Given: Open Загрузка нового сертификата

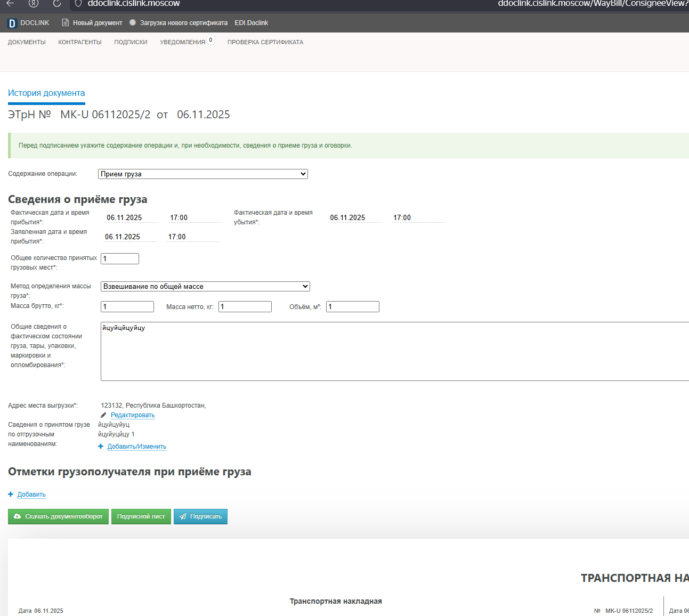Looking at the screenshot, I should tap(178, 23).
